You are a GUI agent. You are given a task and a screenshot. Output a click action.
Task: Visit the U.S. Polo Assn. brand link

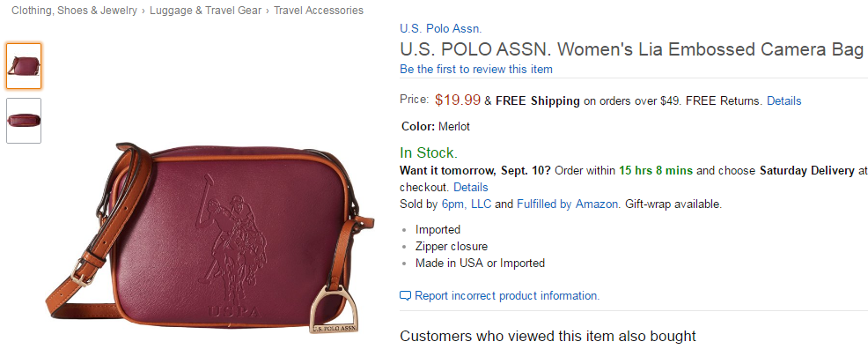[441, 29]
